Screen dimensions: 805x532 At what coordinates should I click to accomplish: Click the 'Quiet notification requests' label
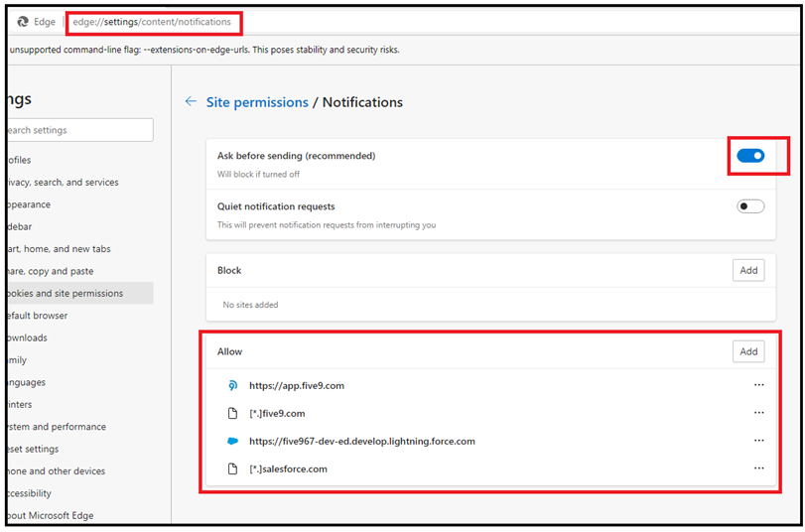pyautogui.click(x=276, y=206)
